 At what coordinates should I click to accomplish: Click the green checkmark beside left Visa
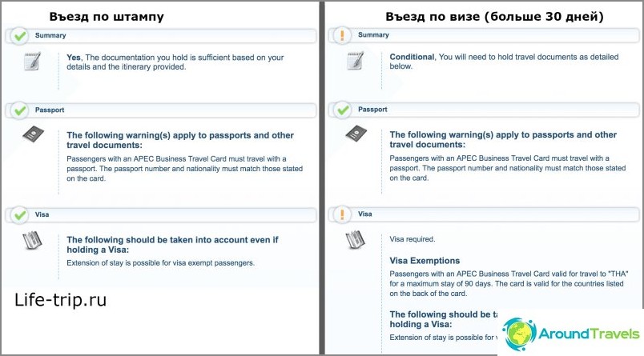(x=20, y=215)
